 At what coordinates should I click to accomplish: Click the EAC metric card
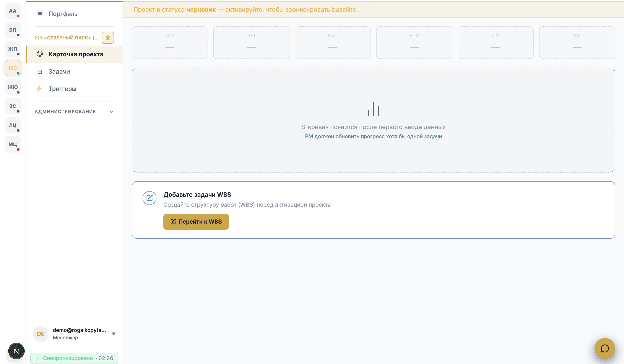333,43
